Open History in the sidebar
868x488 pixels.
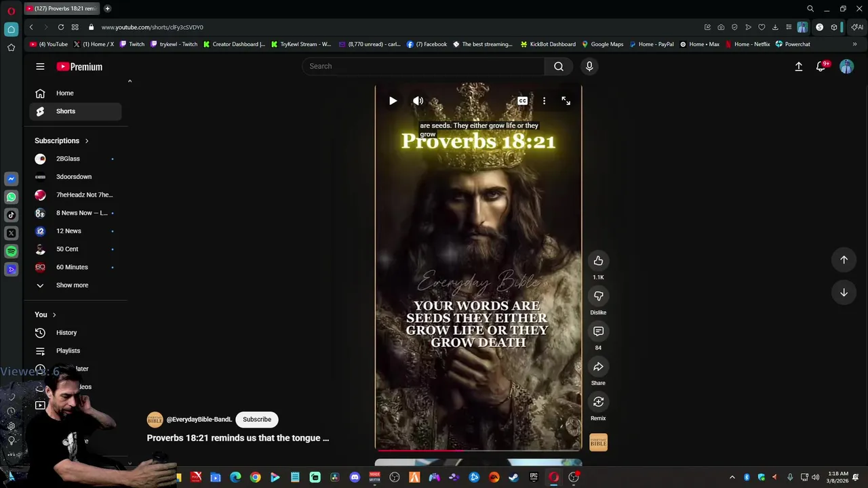(x=75, y=333)
